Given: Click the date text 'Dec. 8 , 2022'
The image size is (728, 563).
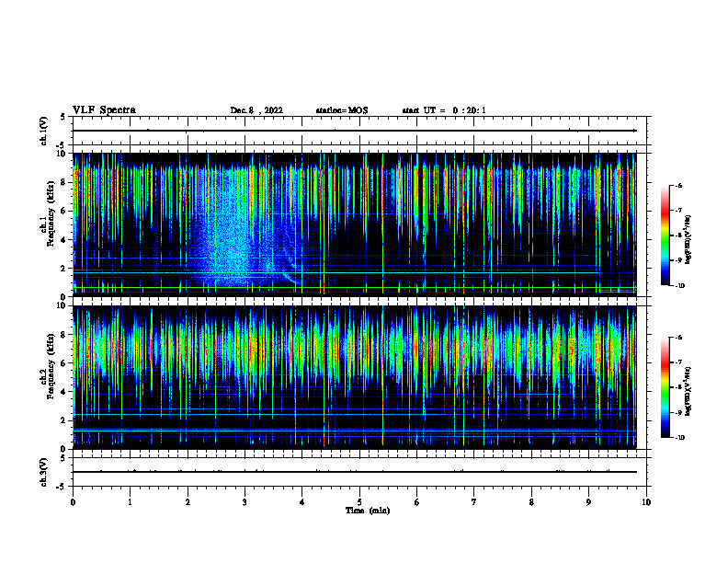Looking at the screenshot, I should (x=256, y=110).
